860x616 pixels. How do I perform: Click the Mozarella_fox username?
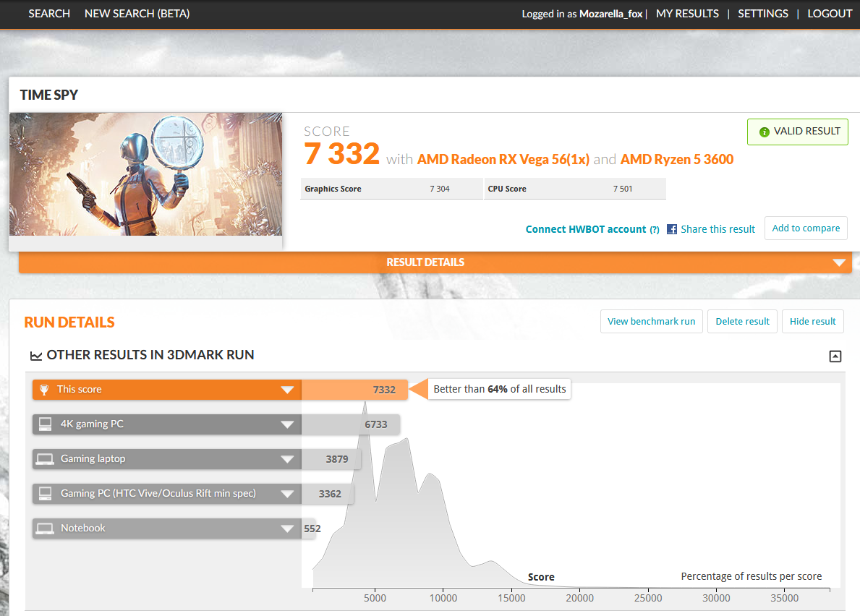[610, 14]
